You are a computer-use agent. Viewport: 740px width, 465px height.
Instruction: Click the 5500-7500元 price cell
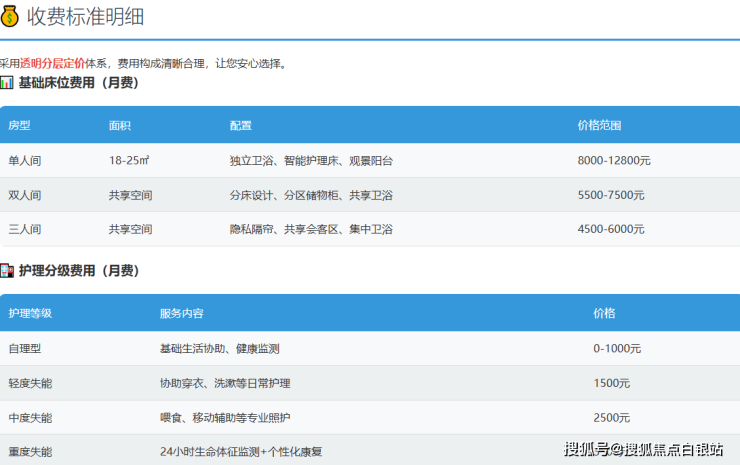[x=611, y=195]
